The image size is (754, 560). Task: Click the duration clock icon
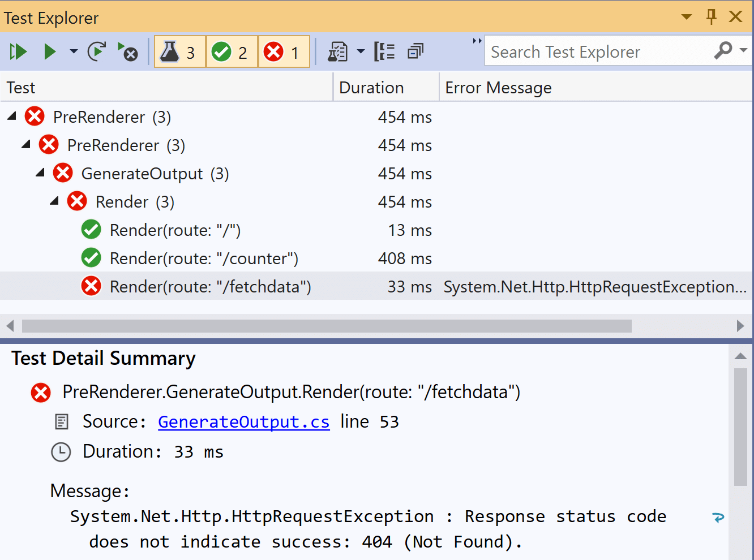point(61,452)
